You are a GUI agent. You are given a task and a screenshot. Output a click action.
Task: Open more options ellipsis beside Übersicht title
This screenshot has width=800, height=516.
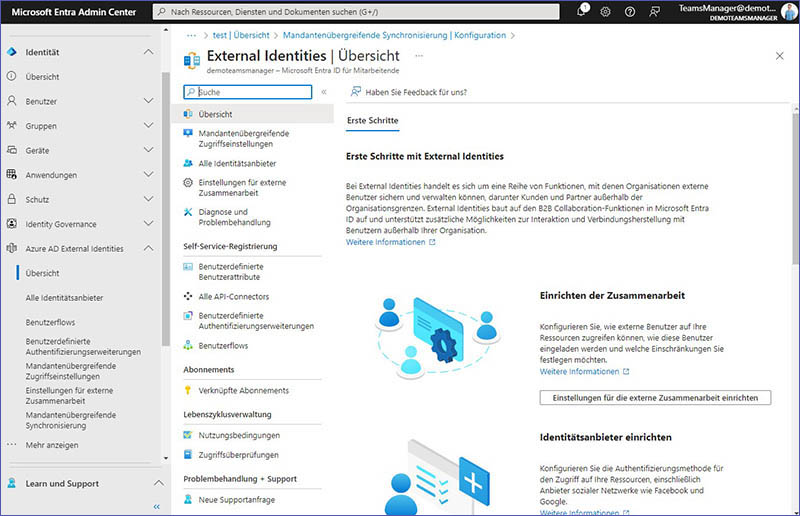point(419,56)
